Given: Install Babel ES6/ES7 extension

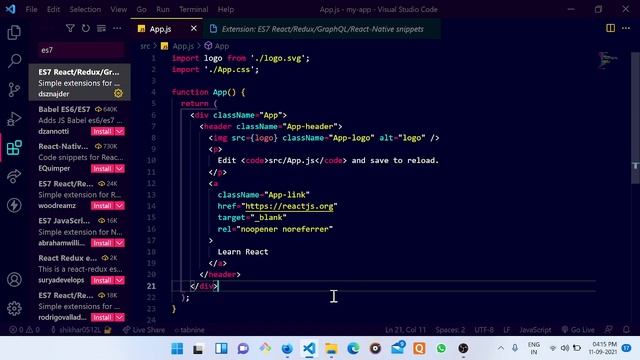Looking at the screenshot, I should click(x=102, y=131).
